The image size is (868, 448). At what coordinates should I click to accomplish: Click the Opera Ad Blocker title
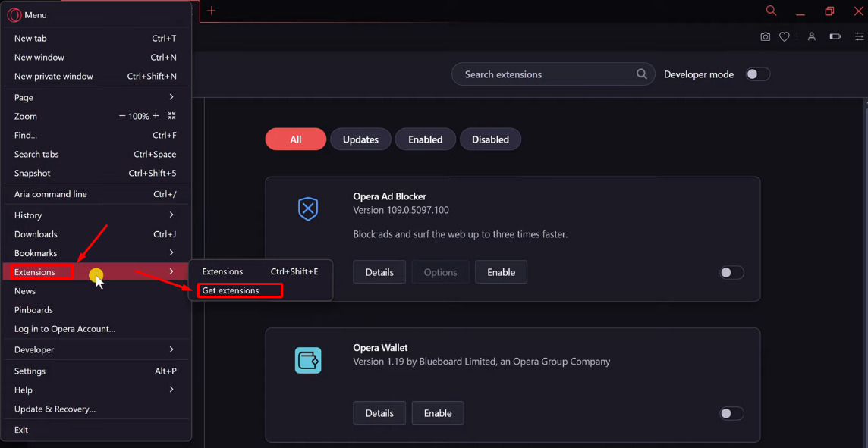[390, 196]
